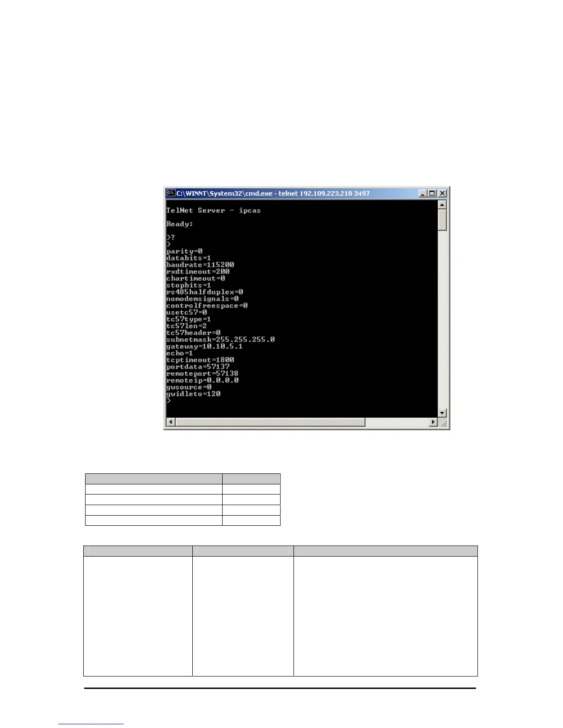Image resolution: width=563 pixels, height=728 pixels.
Task: Click the 'tcptimeout=1800' line
Action: 200,360
